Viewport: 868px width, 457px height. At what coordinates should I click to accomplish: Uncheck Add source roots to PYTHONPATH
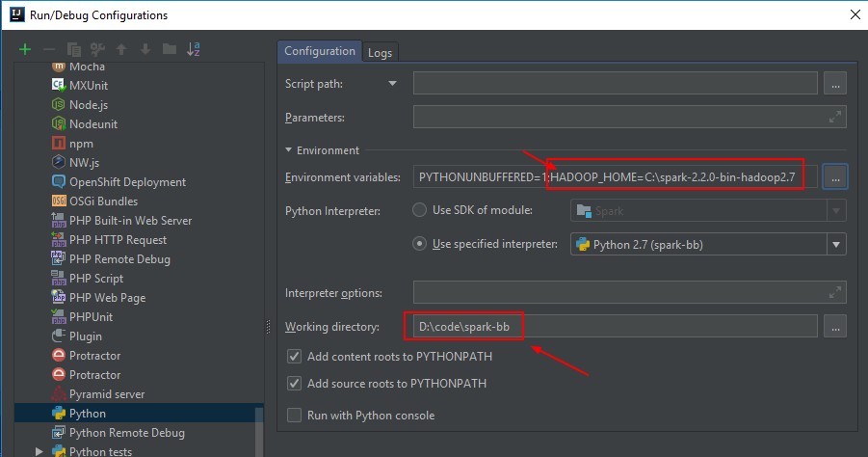point(295,384)
